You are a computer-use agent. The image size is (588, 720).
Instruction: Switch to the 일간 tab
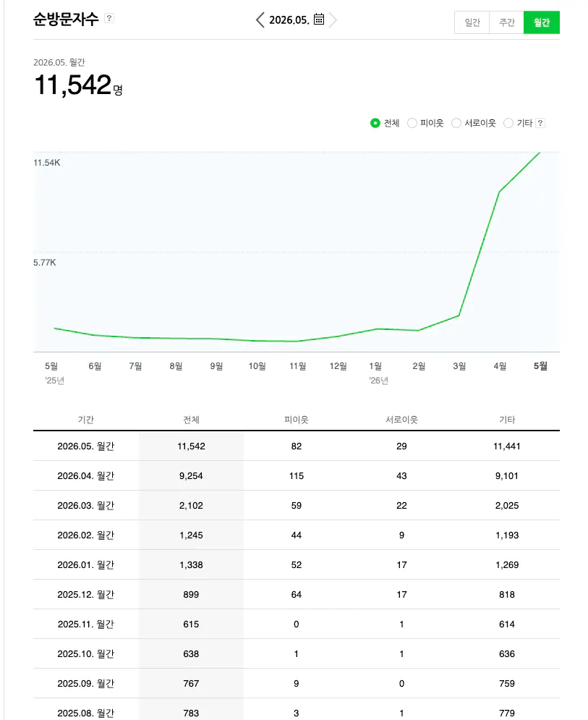point(472,22)
